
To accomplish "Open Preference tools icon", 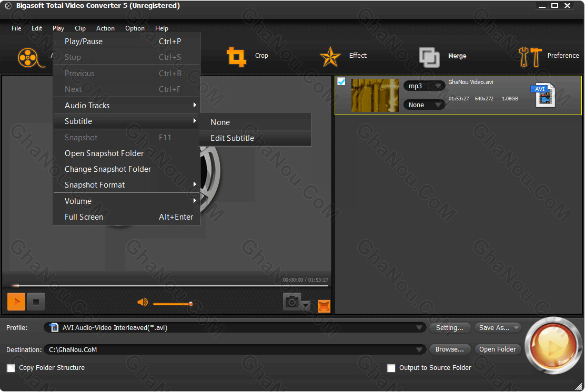I will 530,57.
